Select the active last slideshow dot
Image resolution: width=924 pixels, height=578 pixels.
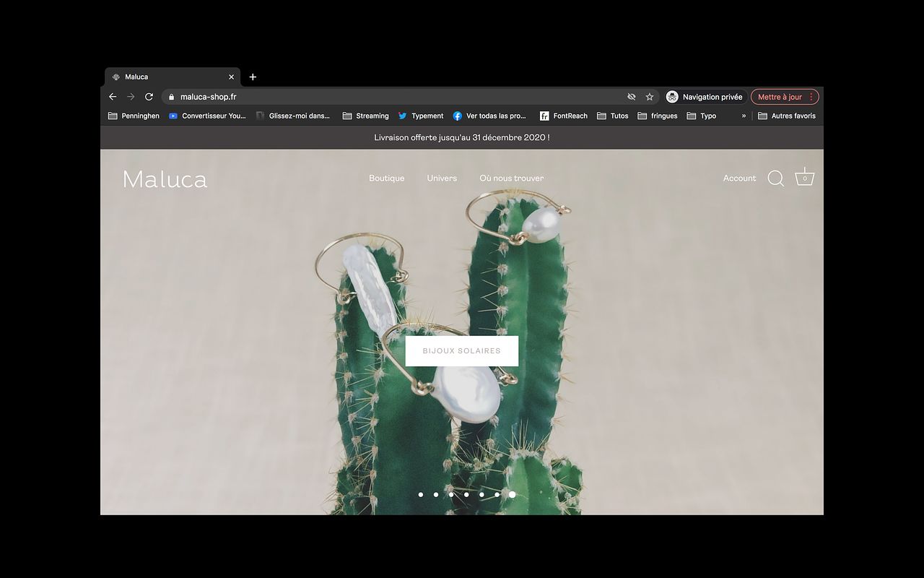512,495
